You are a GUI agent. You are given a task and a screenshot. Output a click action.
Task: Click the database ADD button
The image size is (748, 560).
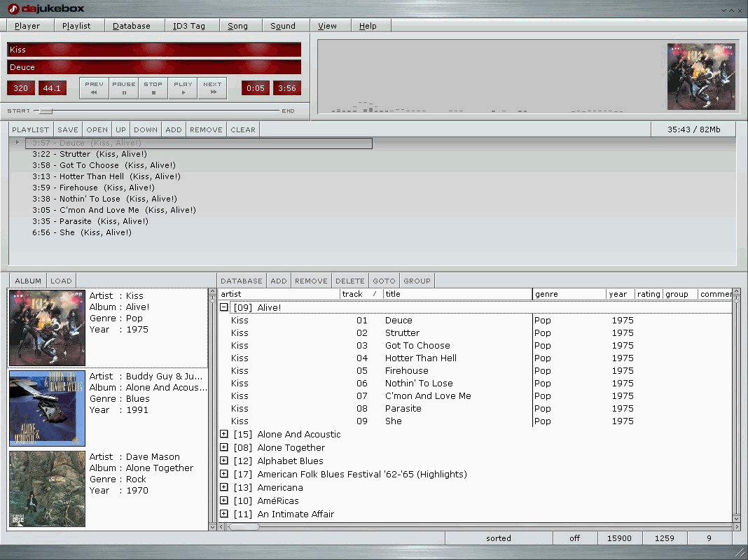tap(279, 281)
